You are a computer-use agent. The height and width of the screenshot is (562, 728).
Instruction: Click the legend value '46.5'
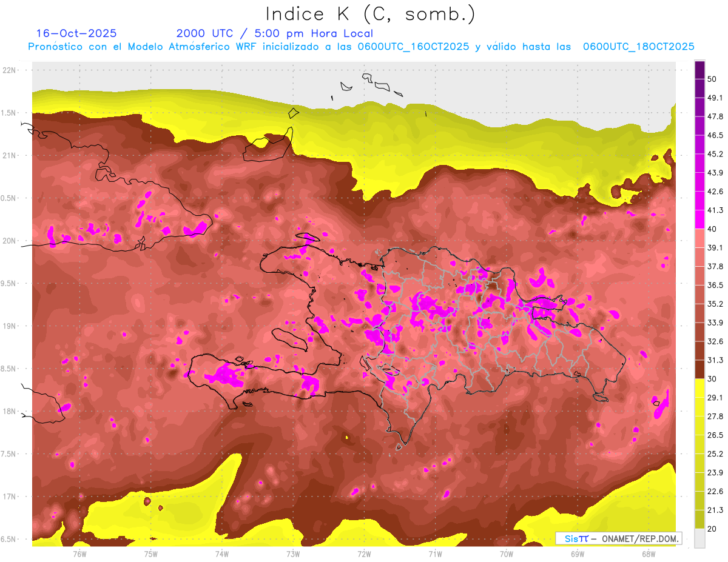[715, 135]
